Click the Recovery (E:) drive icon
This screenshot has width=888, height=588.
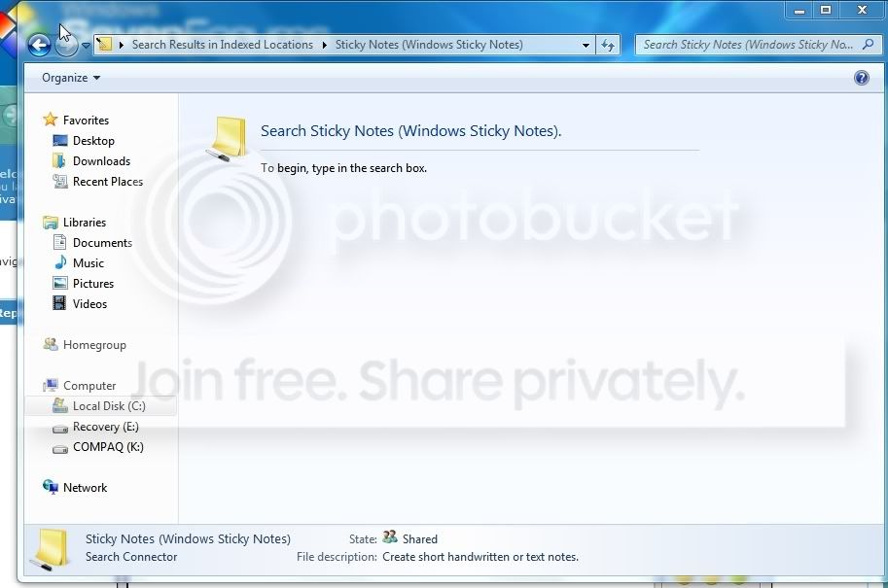59,429
